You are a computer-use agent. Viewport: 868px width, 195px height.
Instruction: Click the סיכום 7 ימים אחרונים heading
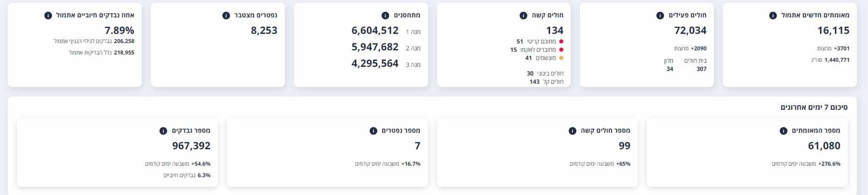click(x=814, y=107)
